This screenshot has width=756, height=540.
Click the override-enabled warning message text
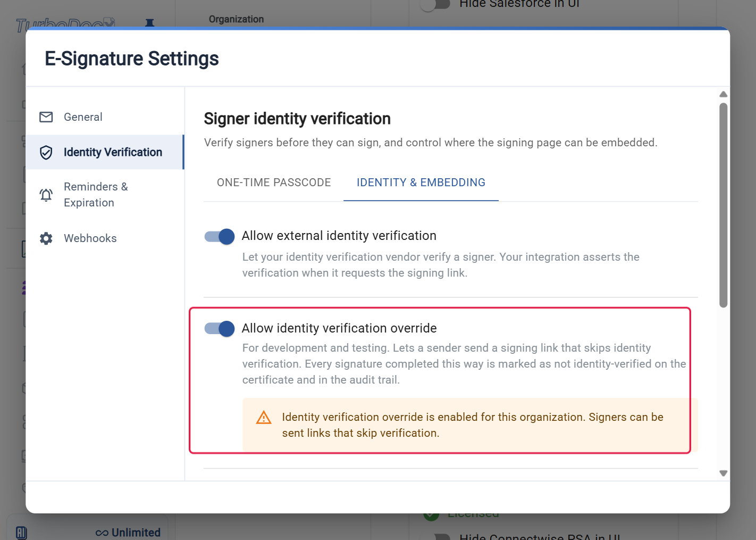click(x=473, y=425)
